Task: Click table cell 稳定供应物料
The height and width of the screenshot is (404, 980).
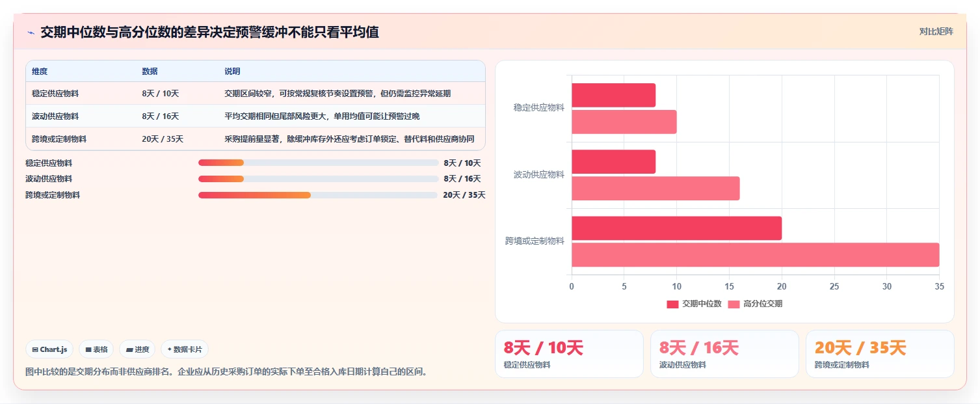Action: tap(55, 94)
